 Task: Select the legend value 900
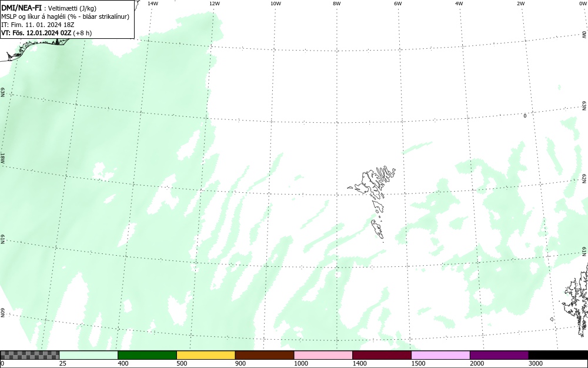point(240,363)
